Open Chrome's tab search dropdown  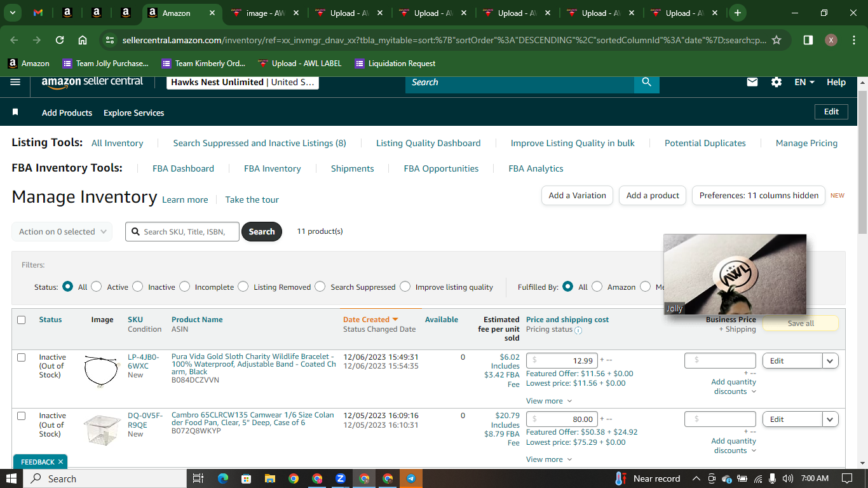point(13,13)
